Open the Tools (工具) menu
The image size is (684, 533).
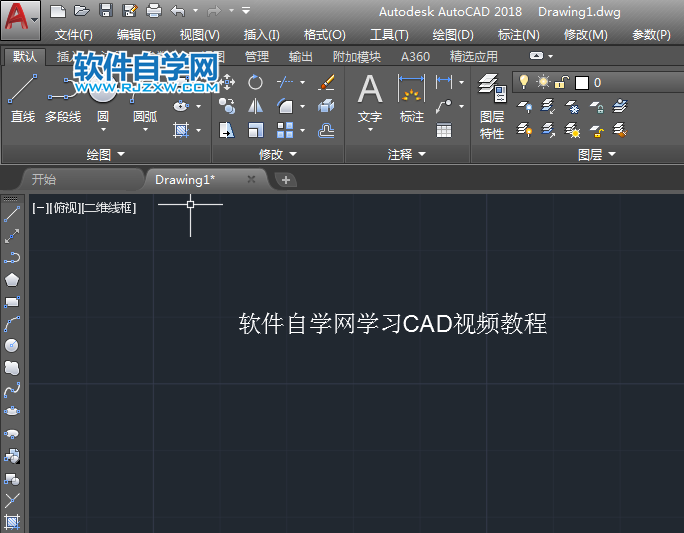[389, 34]
